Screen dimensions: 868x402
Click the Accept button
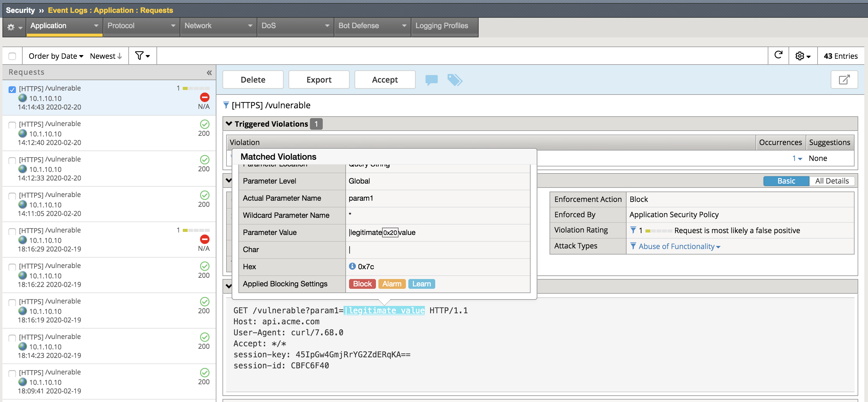pos(385,80)
